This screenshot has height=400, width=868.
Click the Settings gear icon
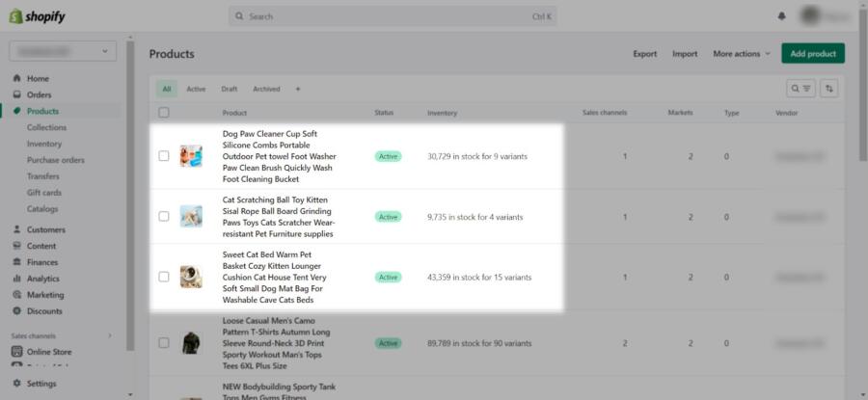(17, 384)
